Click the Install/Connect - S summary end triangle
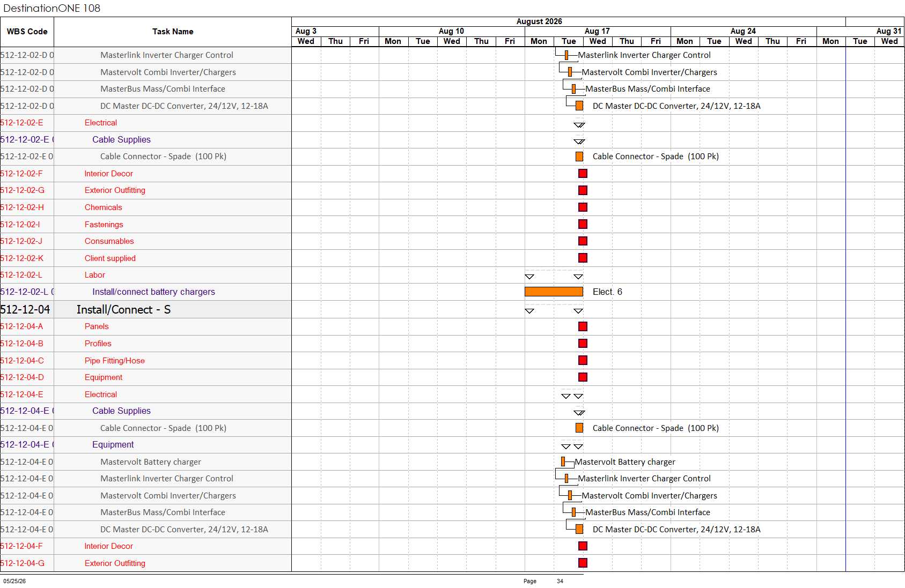This screenshot has height=588, width=905. coord(578,311)
